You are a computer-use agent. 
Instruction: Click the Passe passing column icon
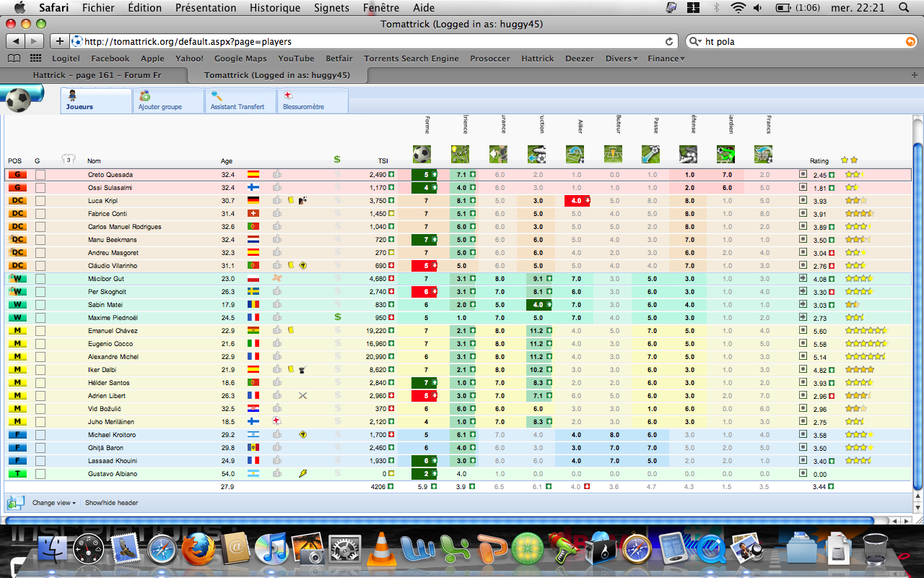coord(650,154)
